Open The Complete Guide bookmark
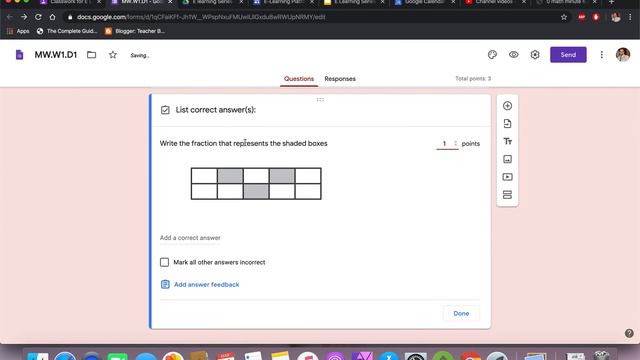This screenshot has height=360, width=640. pyautogui.click(x=67, y=31)
